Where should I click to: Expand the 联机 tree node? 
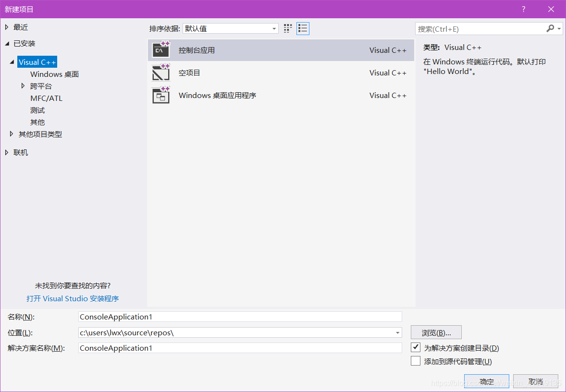[x=7, y=152]
